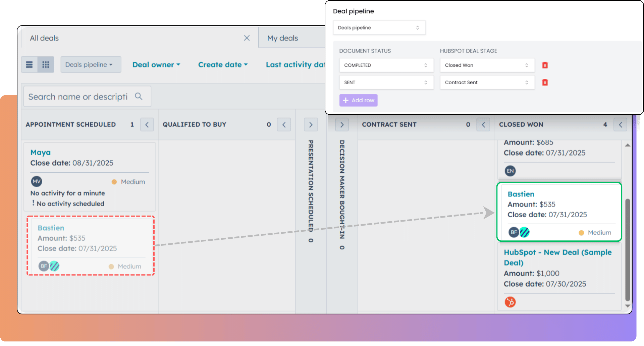This screenshot has height=346, width=644.
Task: Open the Deal pipeline select box
Action: coord(379,28)
